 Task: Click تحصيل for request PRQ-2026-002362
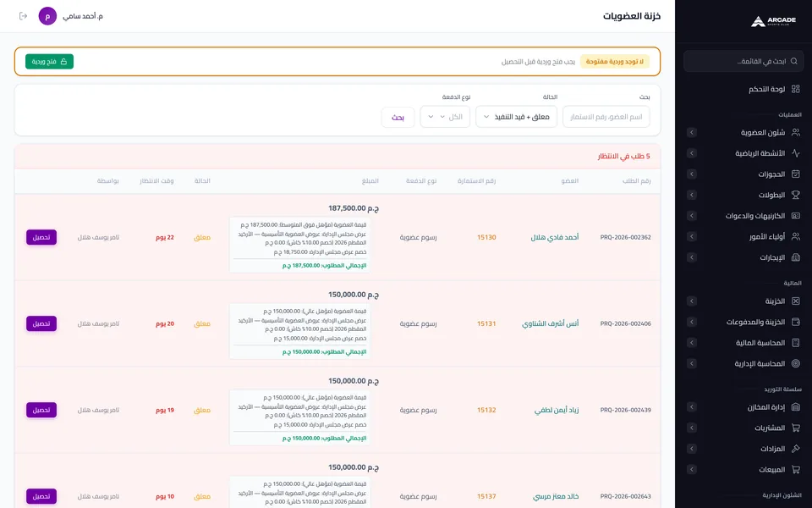(x=41, y=237)
